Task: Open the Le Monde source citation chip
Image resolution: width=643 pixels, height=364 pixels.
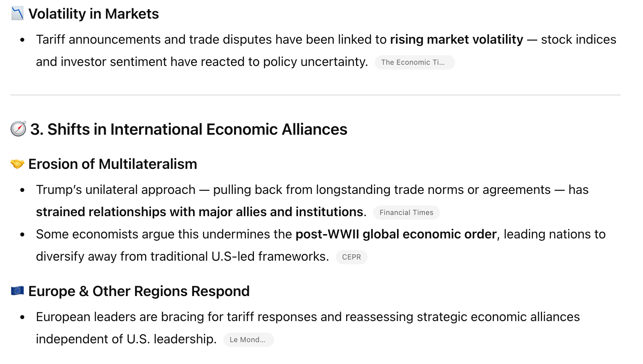Action: coord(248,340)
